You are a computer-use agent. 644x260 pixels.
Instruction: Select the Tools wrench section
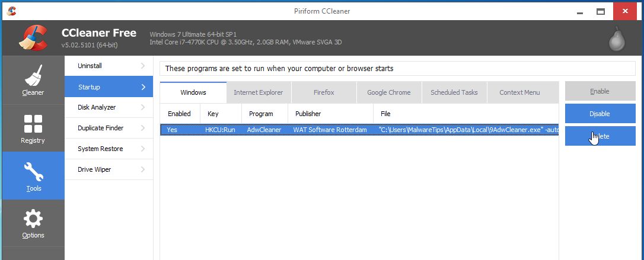(x=33, y=175)
